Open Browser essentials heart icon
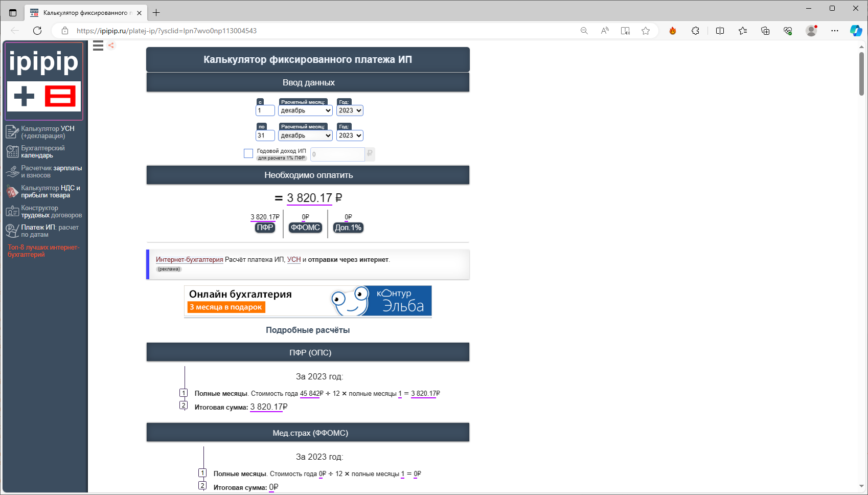The image size is (868, 495). [788, 31]
